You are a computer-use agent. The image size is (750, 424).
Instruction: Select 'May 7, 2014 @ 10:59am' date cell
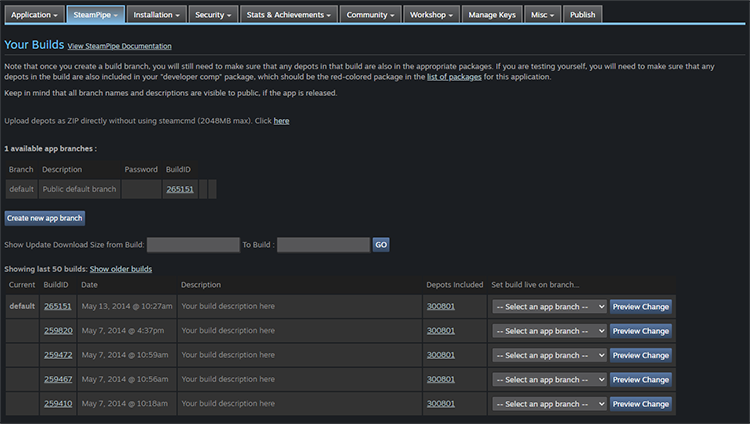[127, 355]
